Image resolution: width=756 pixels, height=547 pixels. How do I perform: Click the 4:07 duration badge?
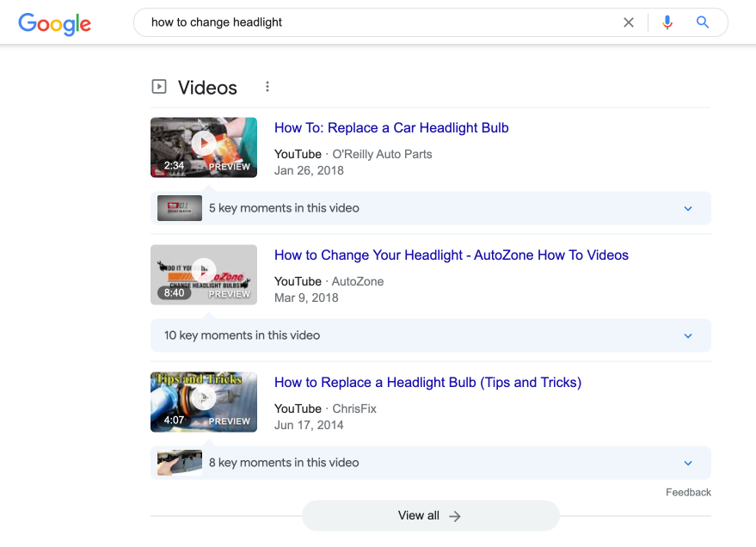tap(174, 420)
